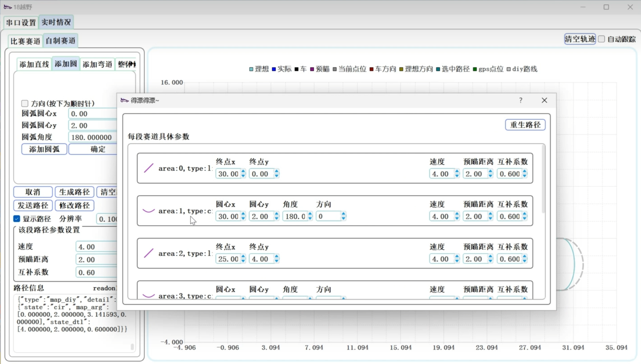Click the 18越野 app icon in title bar
The image size is (641, 364).
coord(7,7)
